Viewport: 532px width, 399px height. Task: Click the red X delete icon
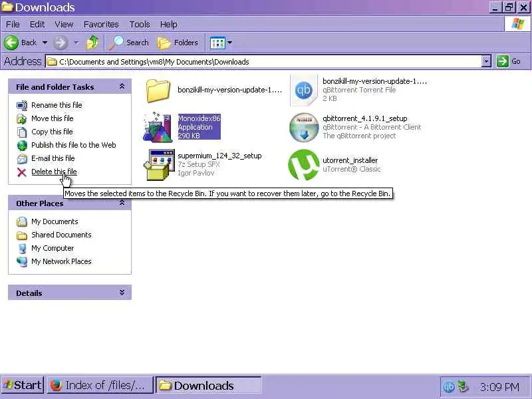click(22, 172)
